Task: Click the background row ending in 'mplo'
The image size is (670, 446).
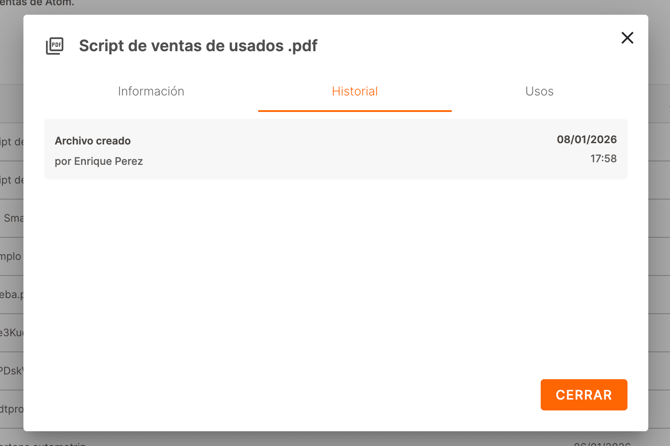Action: (10, 256)
